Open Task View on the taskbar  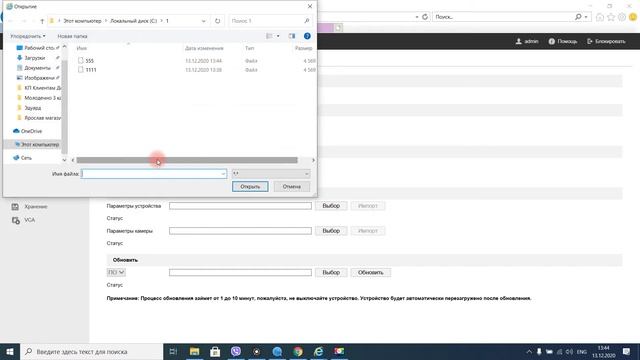[x=173, y=352]
